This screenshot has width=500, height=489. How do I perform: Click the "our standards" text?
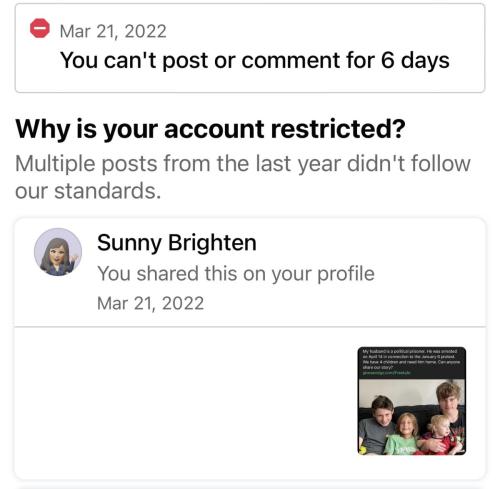(88, 191)
